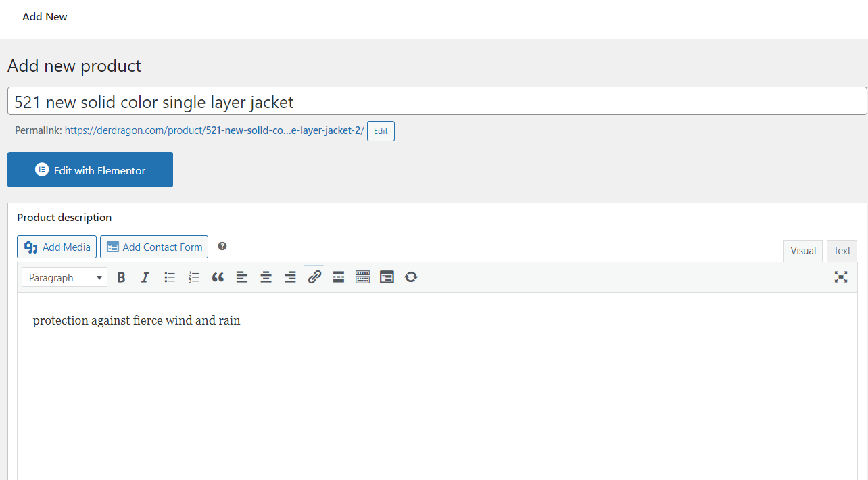Click the 'Add new product' heading

click(74, 66)
